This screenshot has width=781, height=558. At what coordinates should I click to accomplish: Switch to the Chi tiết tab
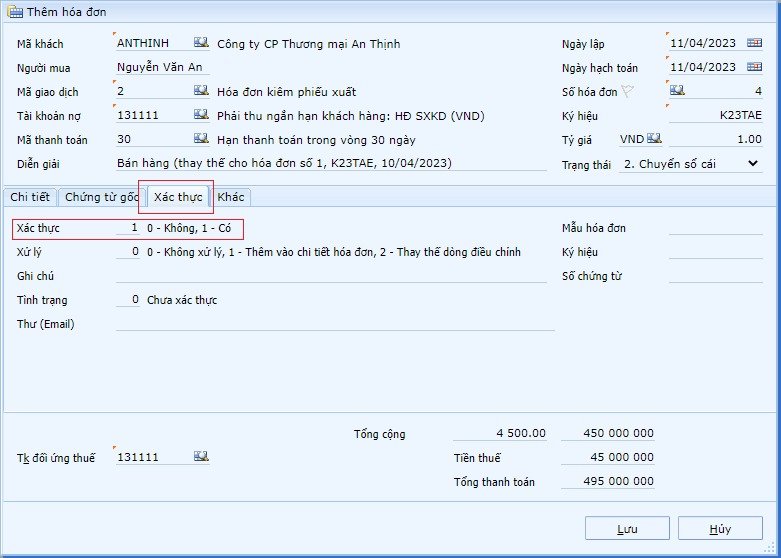30,197
